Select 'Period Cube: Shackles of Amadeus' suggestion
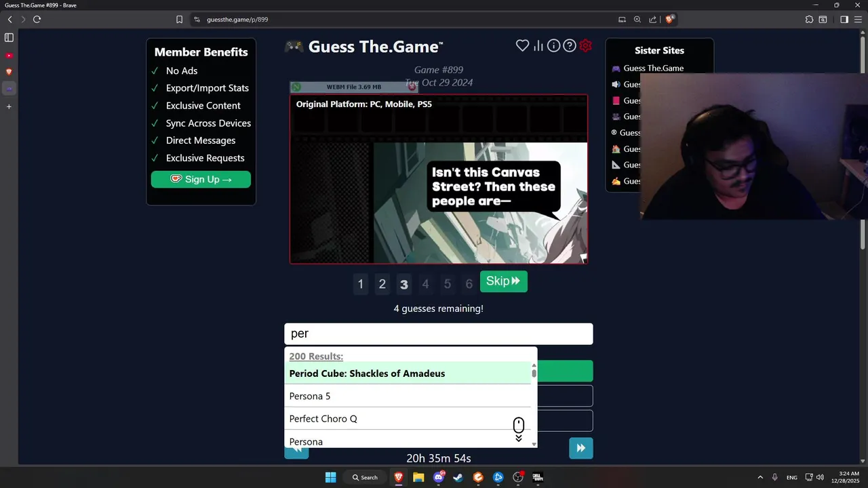 point(408,373)
